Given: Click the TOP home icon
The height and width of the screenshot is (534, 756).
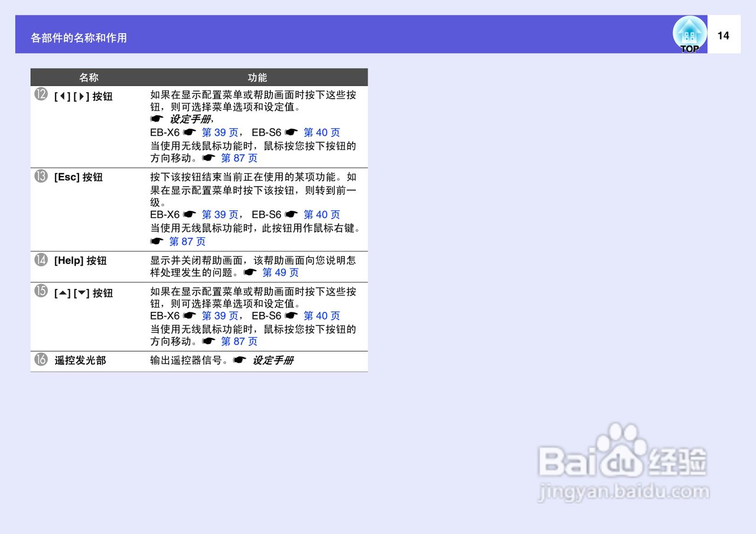Looking at the screenshot, I should tap(690, 34).
